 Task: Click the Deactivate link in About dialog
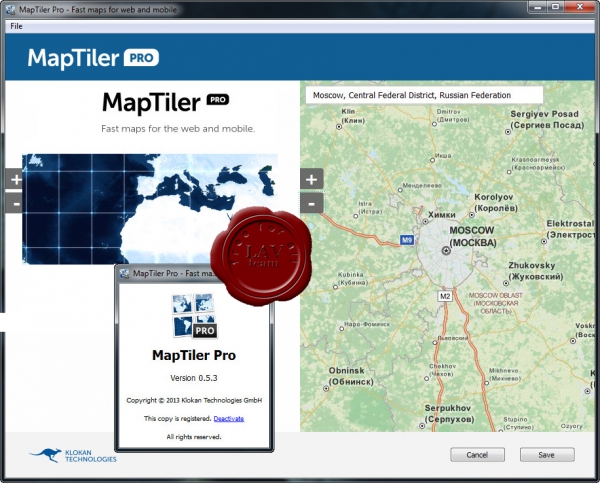coord(228,418)
